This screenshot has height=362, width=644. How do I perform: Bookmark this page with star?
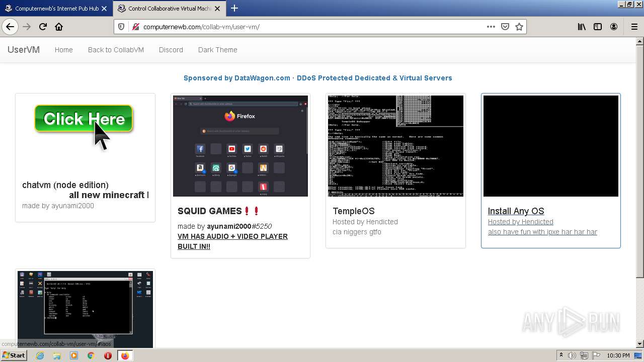(x=519, y=27)
